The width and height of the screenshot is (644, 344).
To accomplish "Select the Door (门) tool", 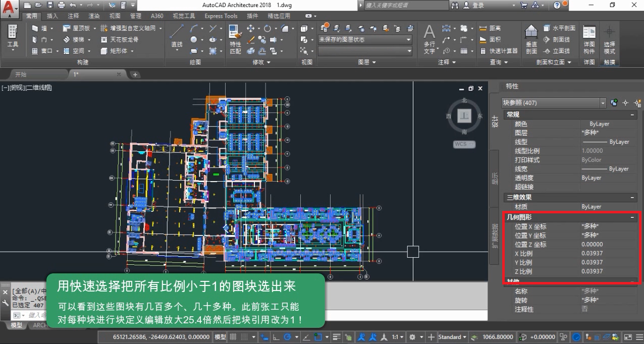I will [40, 39].
